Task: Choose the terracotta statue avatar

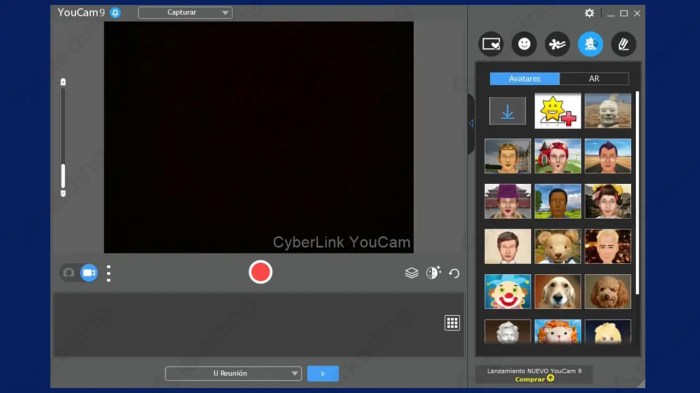Action: click(x=608, y=111)
